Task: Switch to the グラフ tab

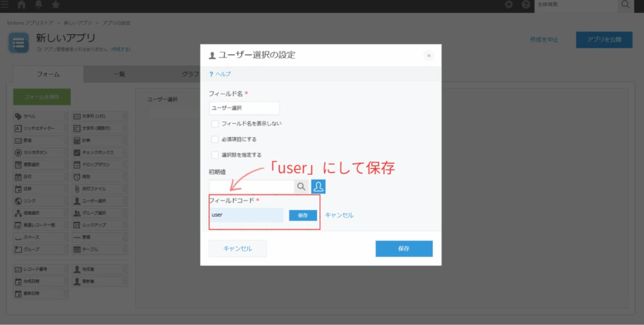Action: pos(190,74)
